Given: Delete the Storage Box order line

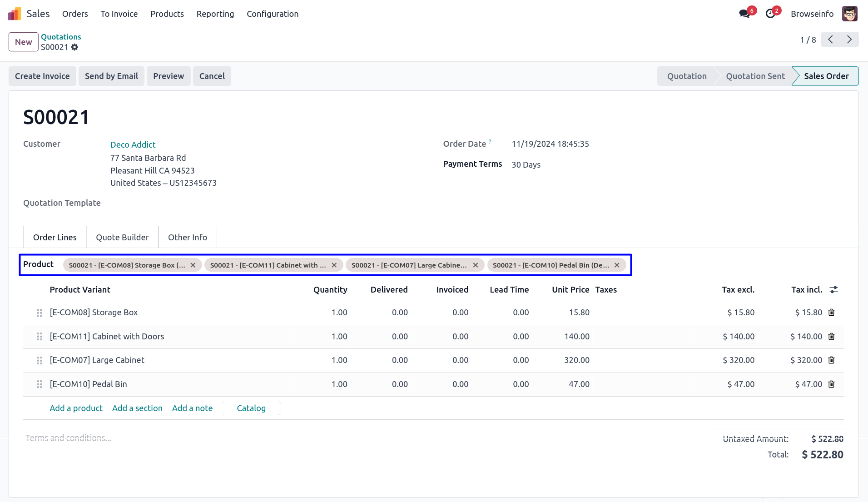Looking at the screenshot, I should [831, 313].
